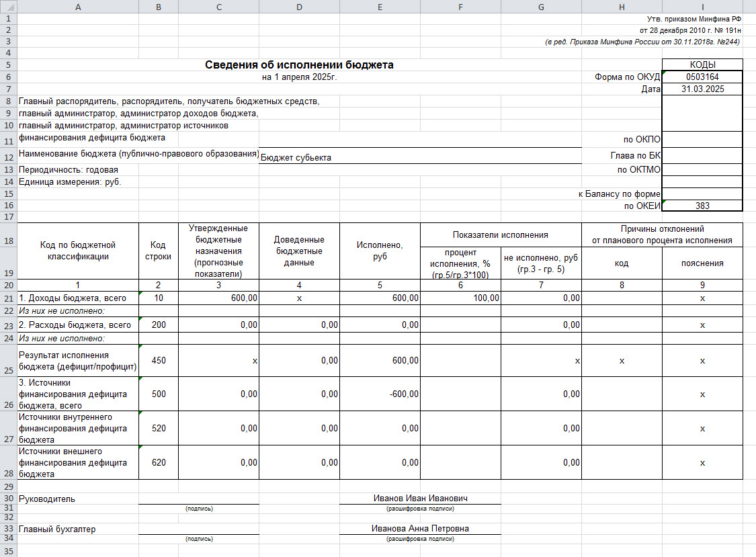Select row 25 header
The image size is (756, 557).
coord(8,360)
